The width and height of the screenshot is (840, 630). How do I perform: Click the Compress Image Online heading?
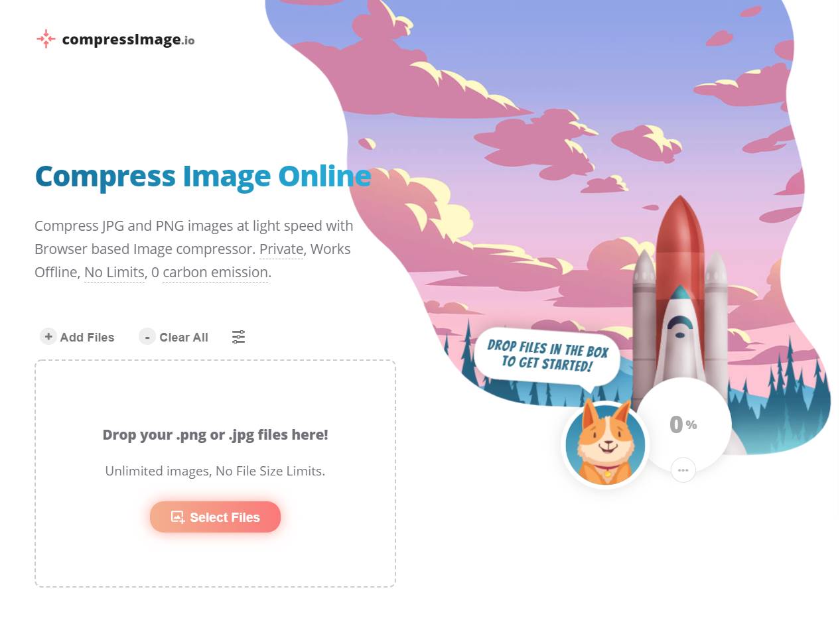pyautogui.click(x=202, y=176)
